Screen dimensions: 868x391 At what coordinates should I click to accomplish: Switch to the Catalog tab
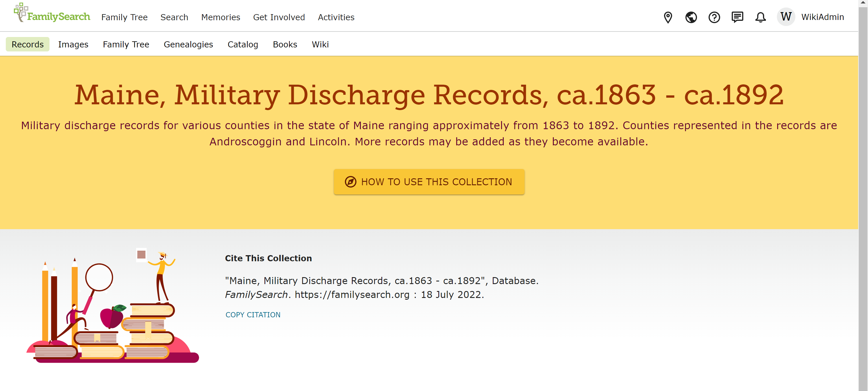pos(243,45)
